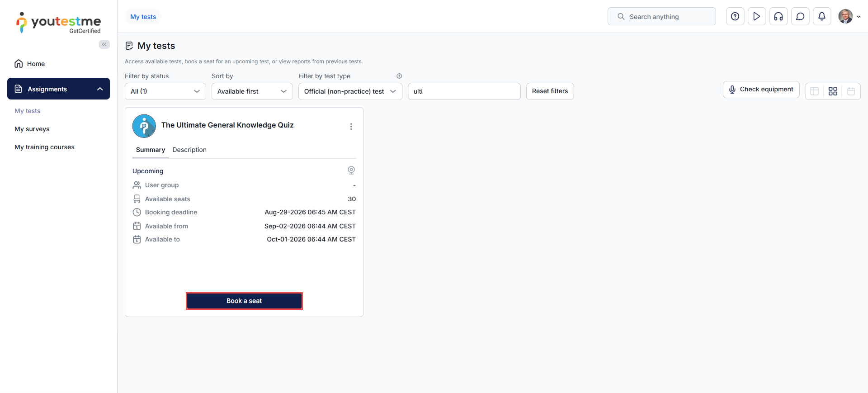Open the quiz card three-dot menu
Screen dimensions: 868x393
(x=351, y=127)
